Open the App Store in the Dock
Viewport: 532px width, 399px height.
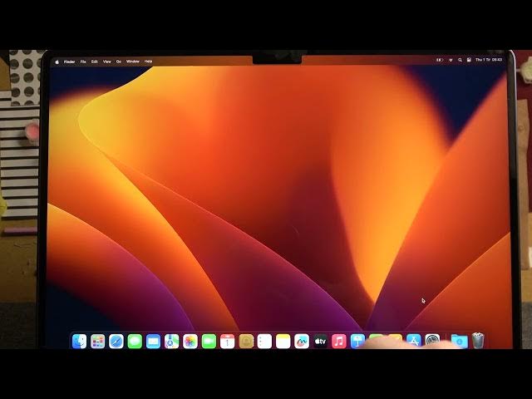point(414,340)
